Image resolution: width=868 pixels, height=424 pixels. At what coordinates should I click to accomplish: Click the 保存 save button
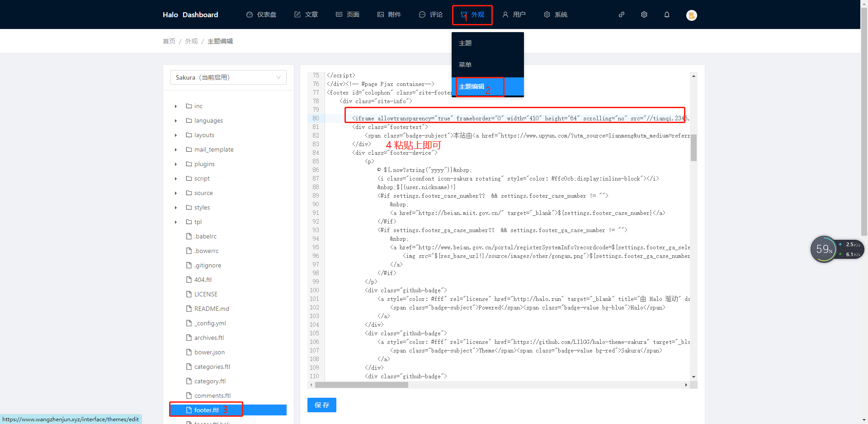pyautogui.click(x=322, y=405)
